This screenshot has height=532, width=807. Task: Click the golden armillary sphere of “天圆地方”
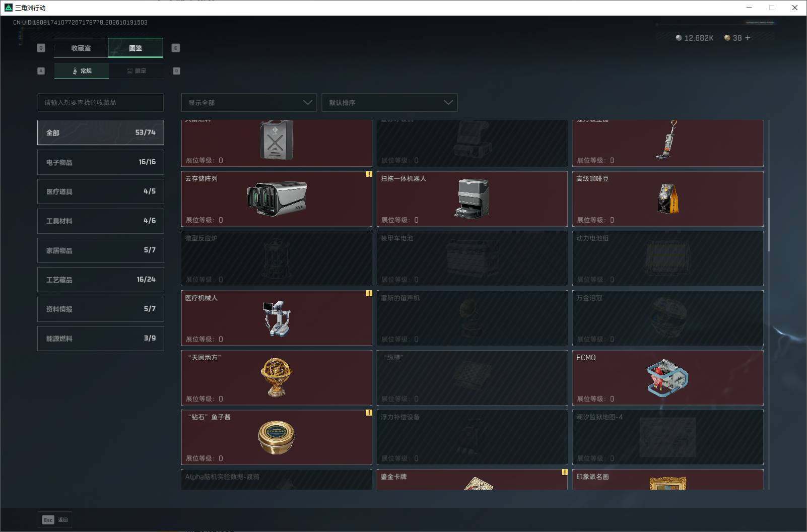[277, 377]
